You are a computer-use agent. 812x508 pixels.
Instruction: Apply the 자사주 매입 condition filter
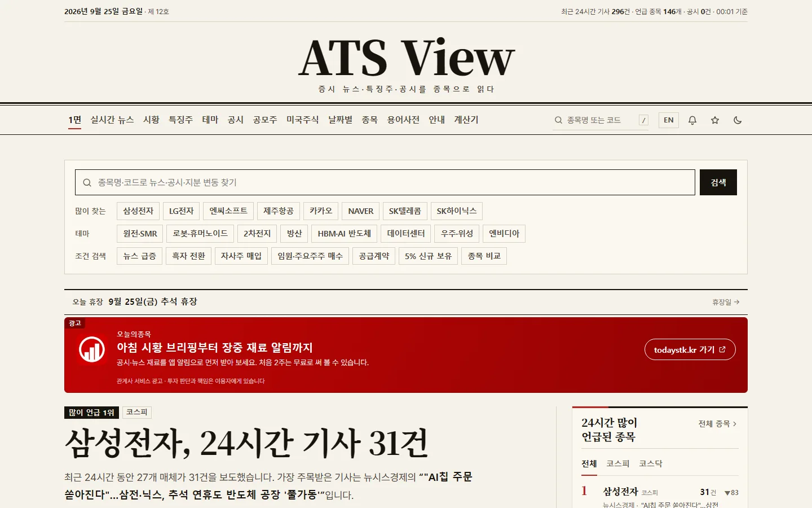click(241, 256)
